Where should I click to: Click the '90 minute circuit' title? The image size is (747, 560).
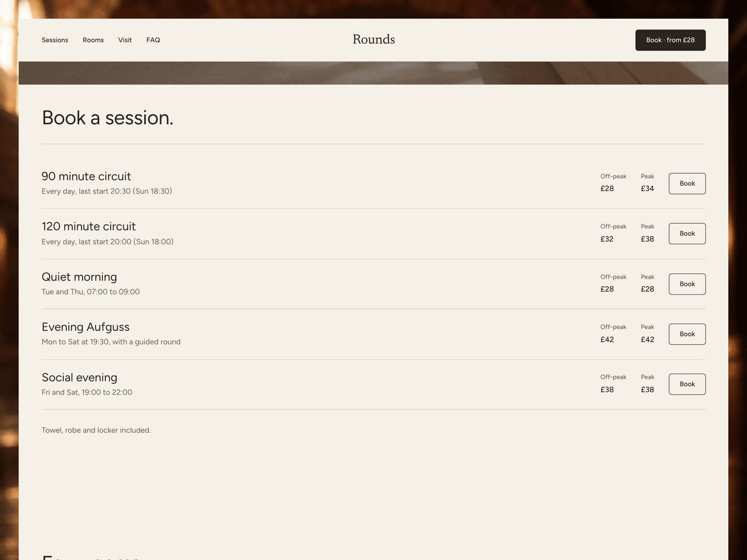pyautogui.click(x=86, y=176)
